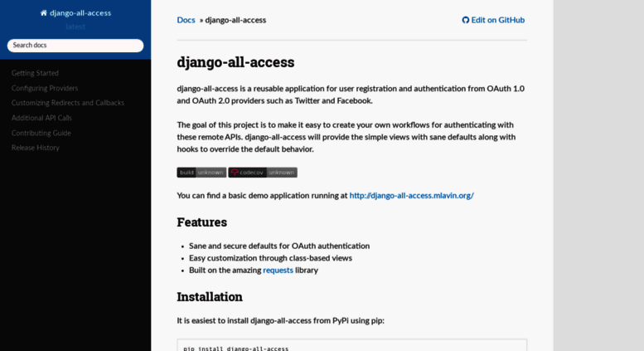Open the Getting Started page
Image resolution: width=644 pixels, height=351 pixels.
[x=35, y=73]
